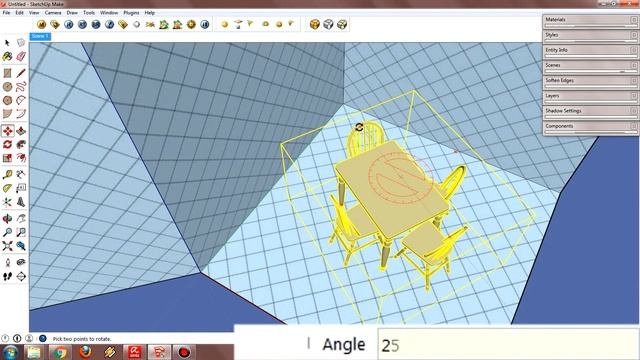Expand the Entity Info panel
This screenshot has height=360, width=640.
tap(590, 51)
